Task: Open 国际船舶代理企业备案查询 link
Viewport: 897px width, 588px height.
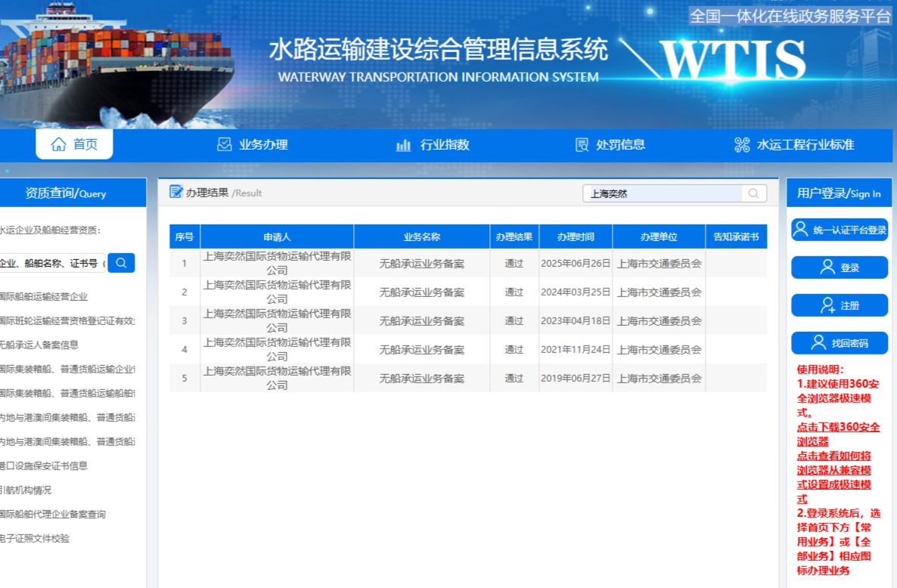Action: (53, 514)
